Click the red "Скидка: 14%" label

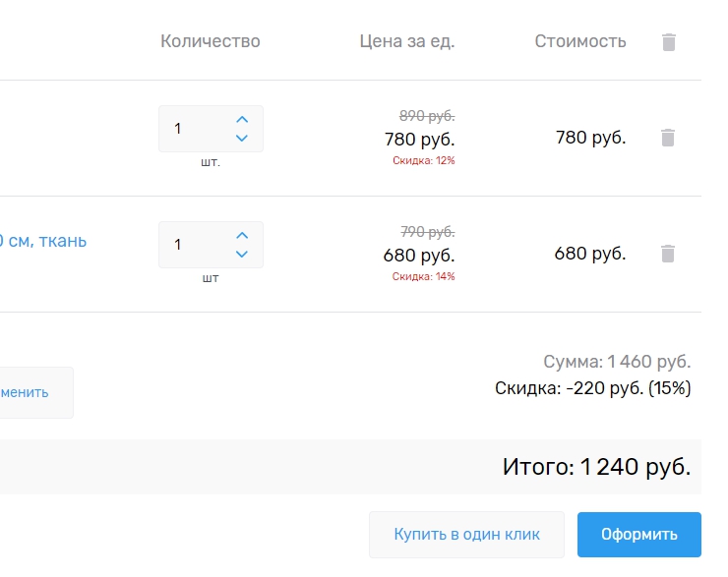[x=423, y=276]
